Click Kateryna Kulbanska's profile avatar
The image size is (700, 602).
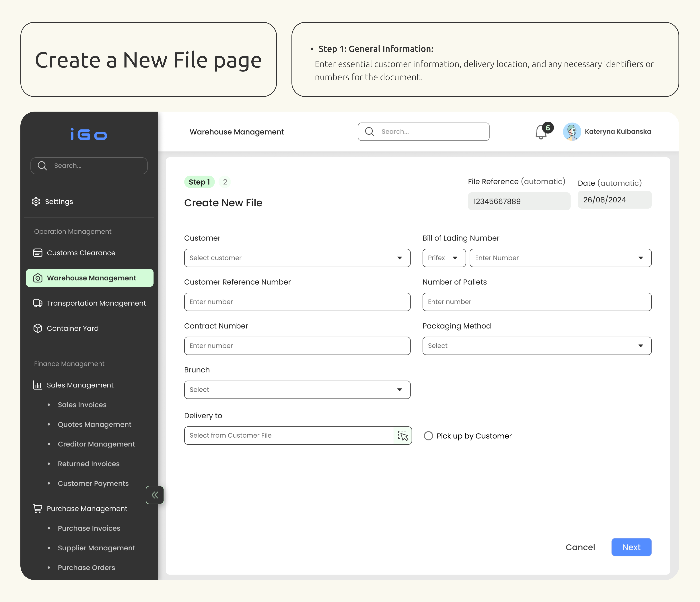[x=572, y=132]
